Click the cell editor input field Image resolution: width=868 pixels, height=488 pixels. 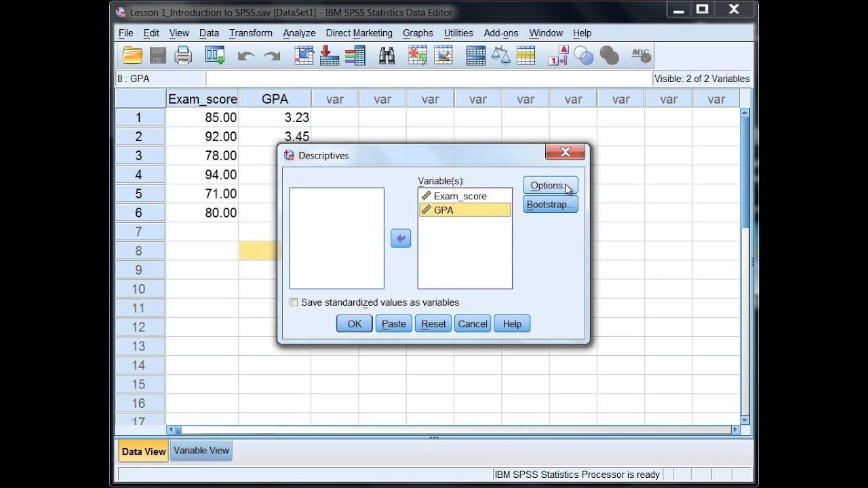[x=429, y=79]
